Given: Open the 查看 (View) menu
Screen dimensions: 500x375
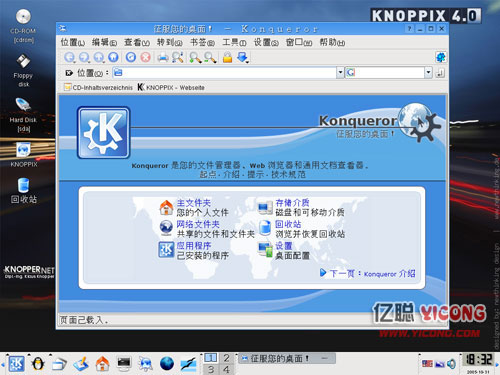Looking at the screenshot, I should click(x=137, y=43).
